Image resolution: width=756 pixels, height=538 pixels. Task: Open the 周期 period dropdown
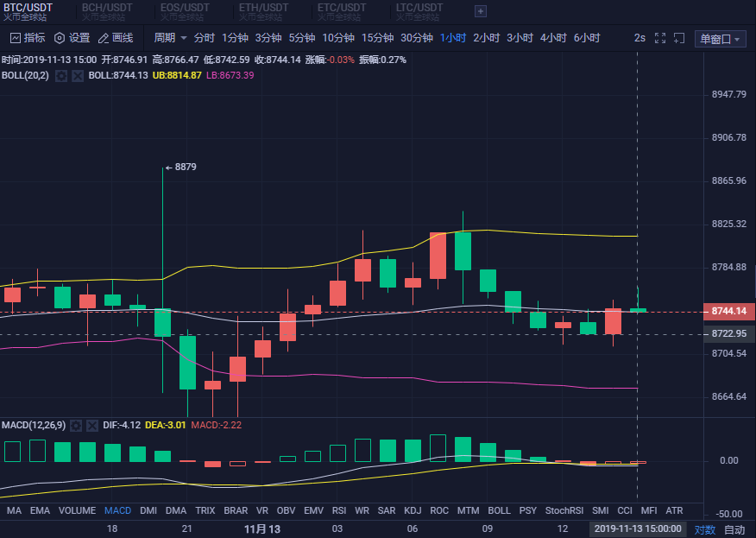point(169,38)
